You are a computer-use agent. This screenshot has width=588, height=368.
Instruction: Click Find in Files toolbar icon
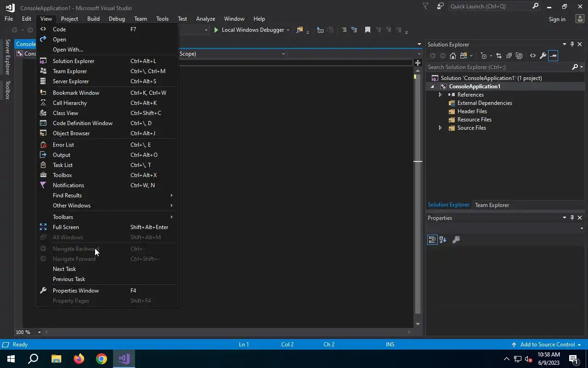(x=300, y=30)
